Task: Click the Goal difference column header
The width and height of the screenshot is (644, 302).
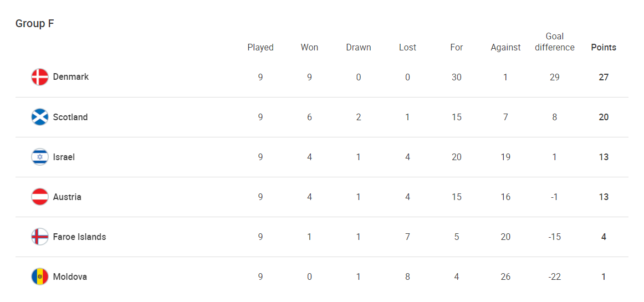Action: click(555, 42)
